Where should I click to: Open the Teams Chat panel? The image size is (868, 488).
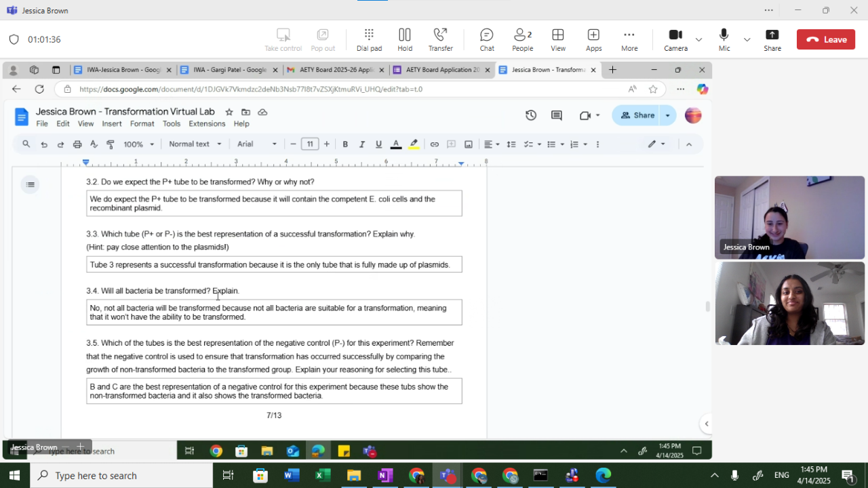[486, 39]
